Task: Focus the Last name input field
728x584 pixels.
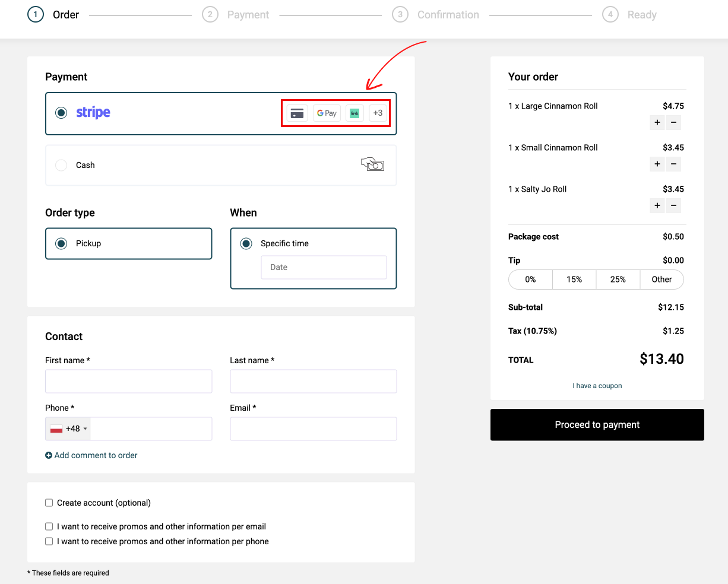Action: (x=314, y=381)
